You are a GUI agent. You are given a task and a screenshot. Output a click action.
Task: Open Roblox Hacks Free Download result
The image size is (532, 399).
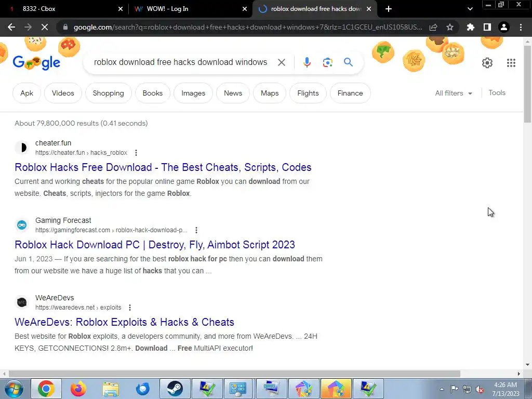pos(163,167)
